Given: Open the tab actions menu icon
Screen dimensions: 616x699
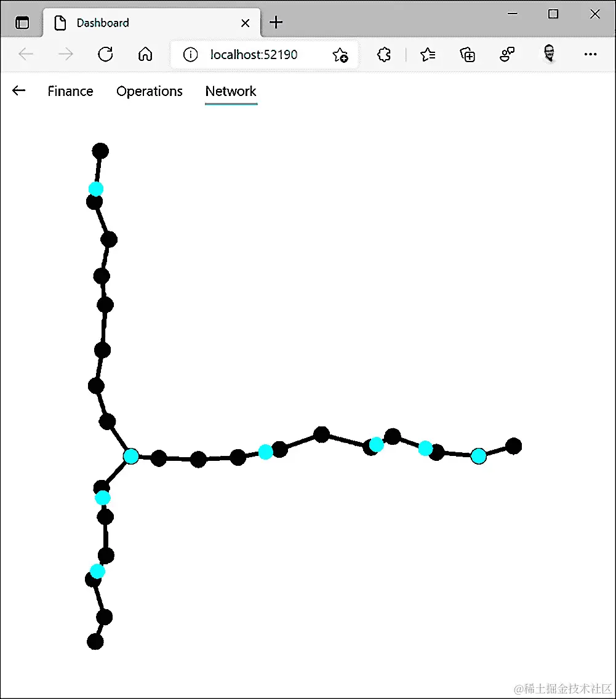Looking at the screenshot, I should coord(22,22).
